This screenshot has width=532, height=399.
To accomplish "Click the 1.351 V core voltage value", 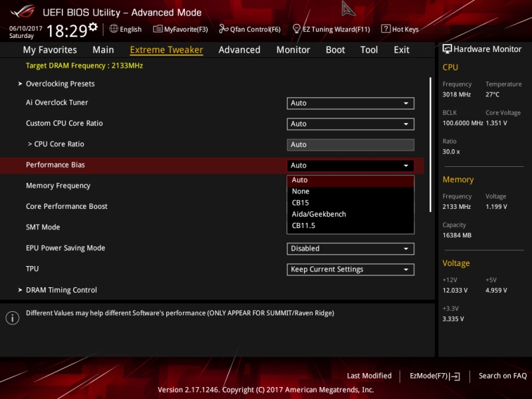I will coord(496,123).
